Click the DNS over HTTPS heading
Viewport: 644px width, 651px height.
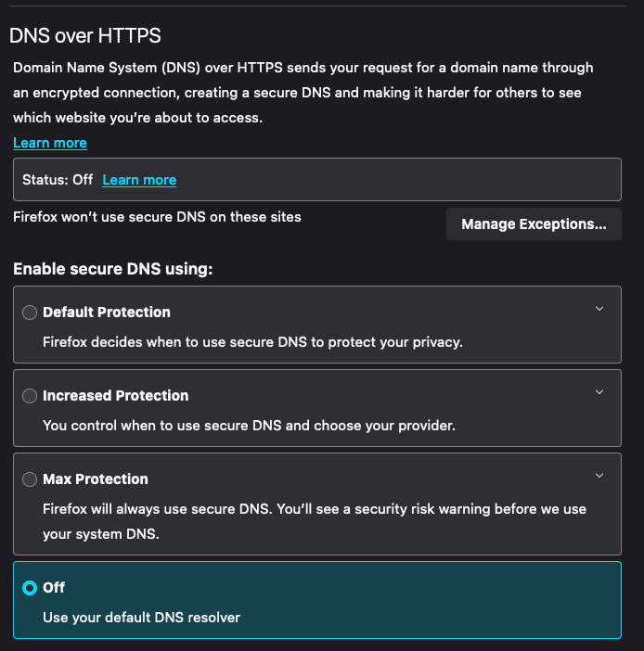tap(84, 36)
